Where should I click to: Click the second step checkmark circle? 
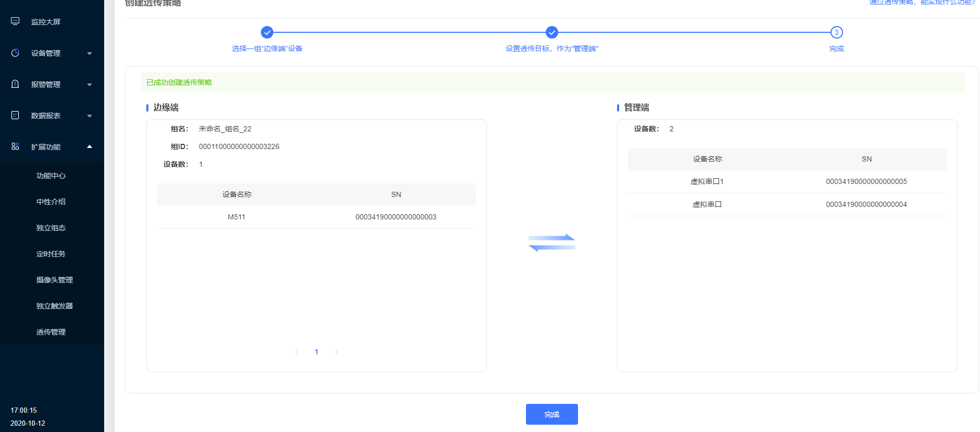[552, 32]
